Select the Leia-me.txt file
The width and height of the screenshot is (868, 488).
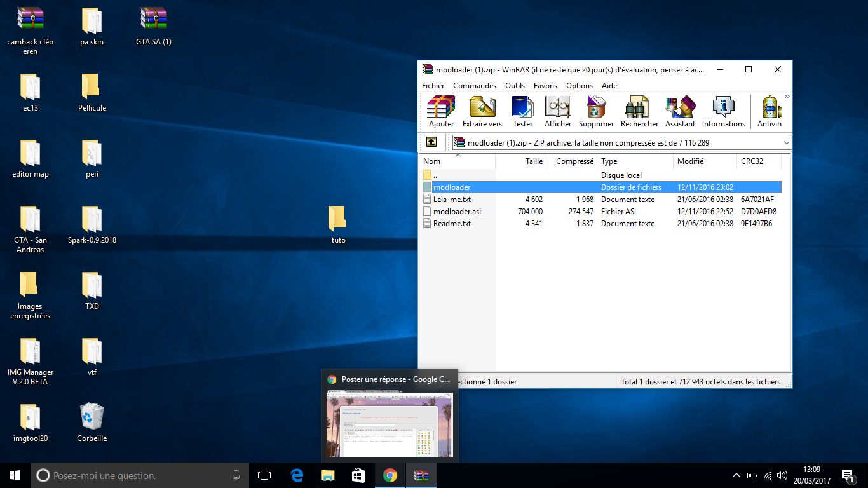click(601, 199)
